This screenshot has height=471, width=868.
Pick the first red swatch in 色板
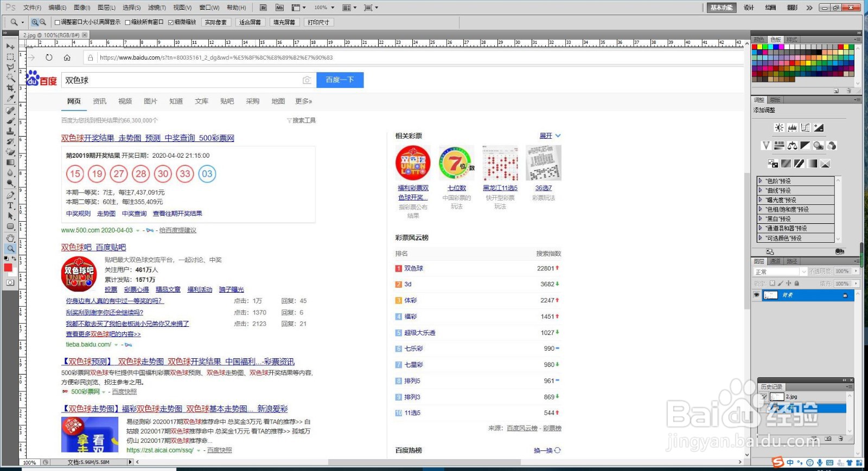(x=755, y=47)
